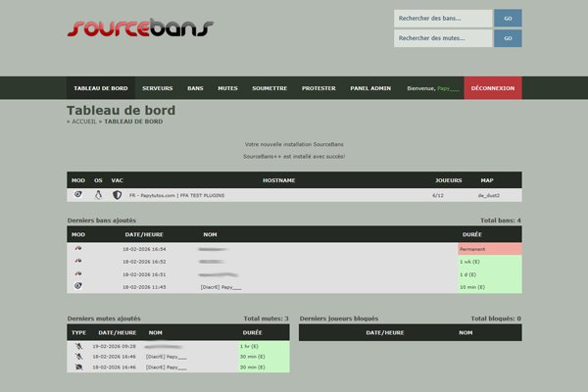The width and height of the screenshot is (588, 392).
Task: Click the Linux OS icon in server row
Action: (98, 195)
